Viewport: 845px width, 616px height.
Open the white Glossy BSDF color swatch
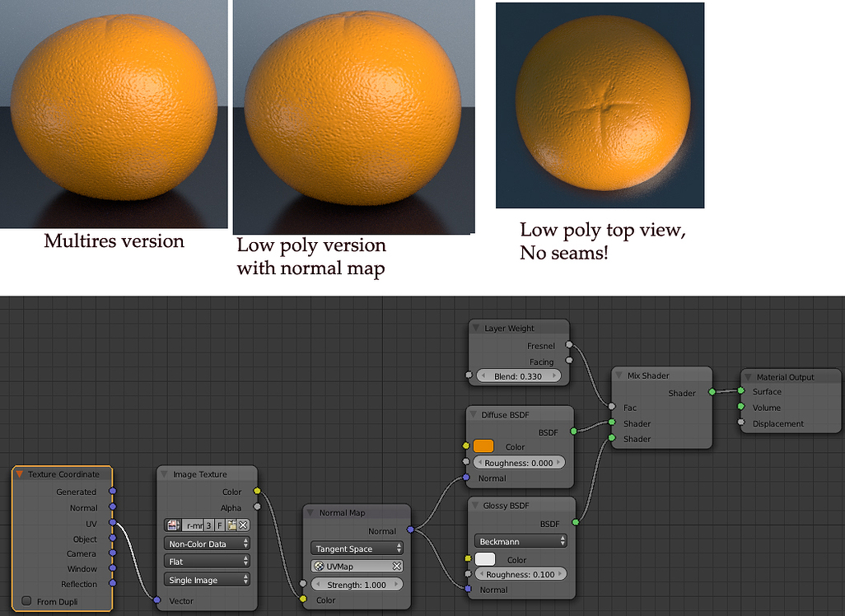(485, 559)
